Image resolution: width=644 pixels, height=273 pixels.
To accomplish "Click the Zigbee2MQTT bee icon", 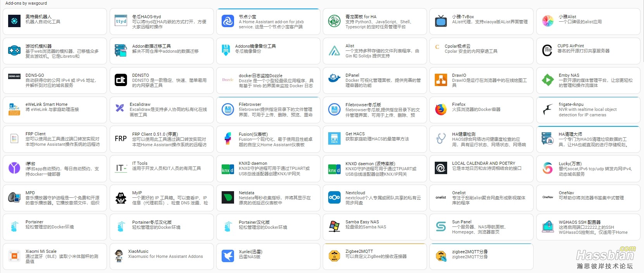I will click(x=334, y=256).
